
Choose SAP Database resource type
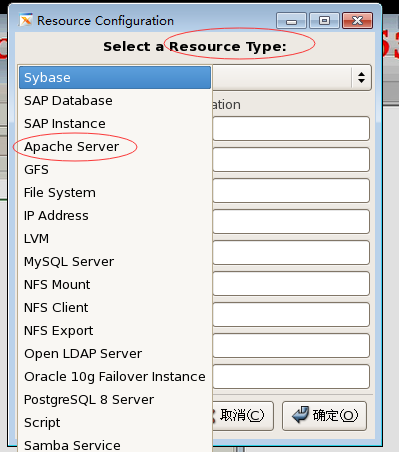pos(115,101)
